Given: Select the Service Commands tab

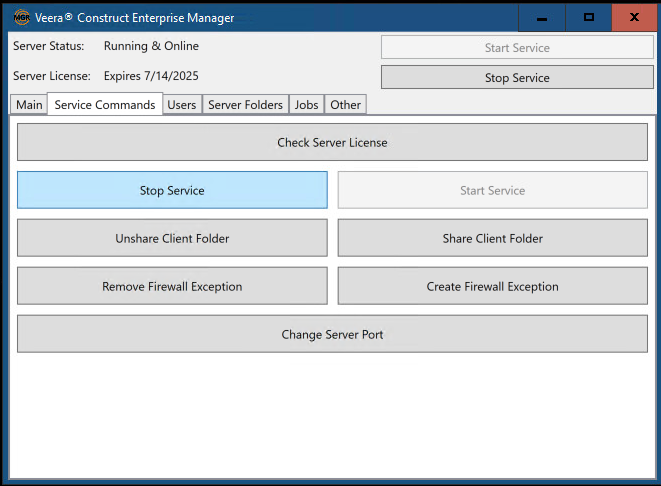Looking at the screenshot, I should click(x=105, y=104).
